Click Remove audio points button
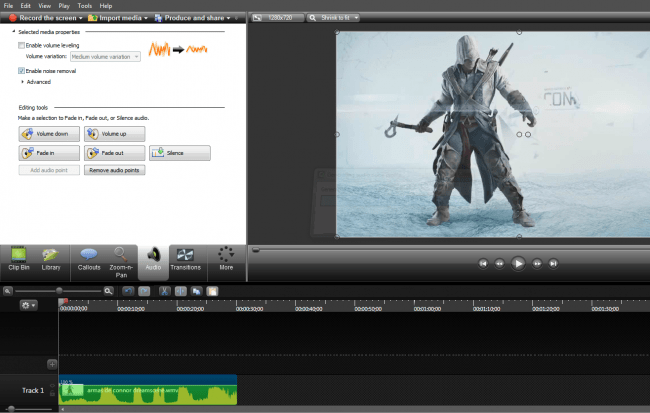Image resolution: width=650 pixels, height=413 pixels. [114, 170]
